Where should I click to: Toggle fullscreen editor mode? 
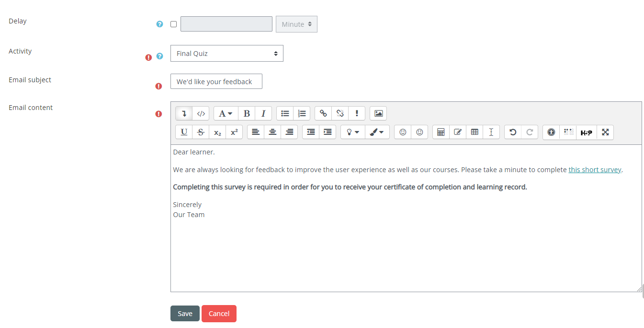point(605,132)
